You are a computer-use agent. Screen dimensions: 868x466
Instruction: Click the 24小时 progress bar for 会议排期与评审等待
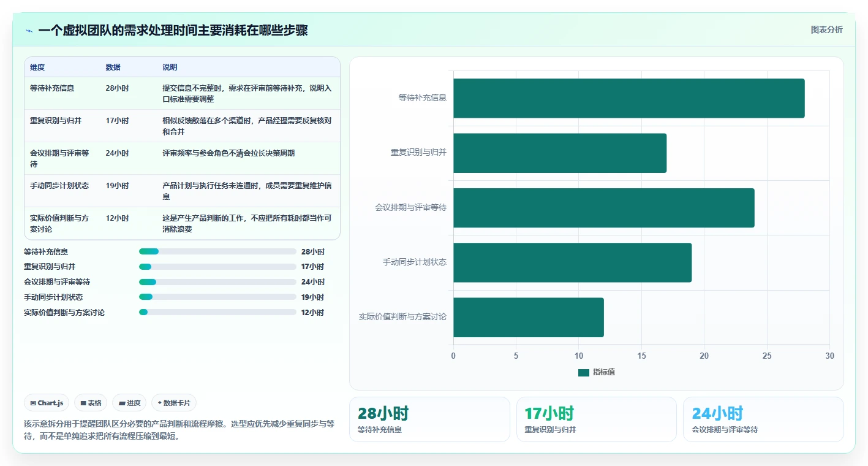tap(217, 282)
